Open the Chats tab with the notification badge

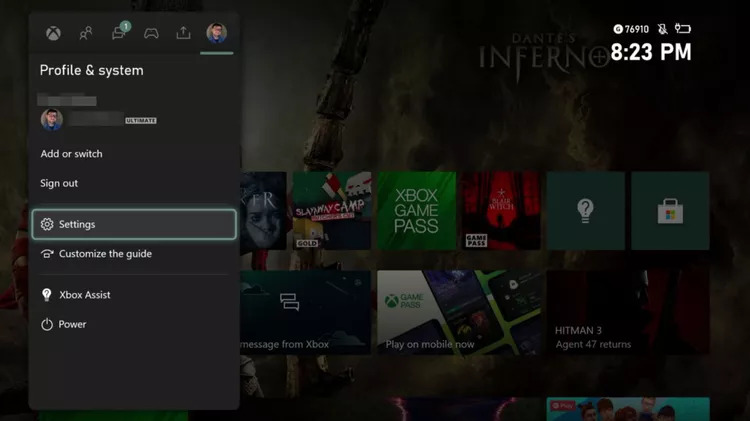click(120, 32)
